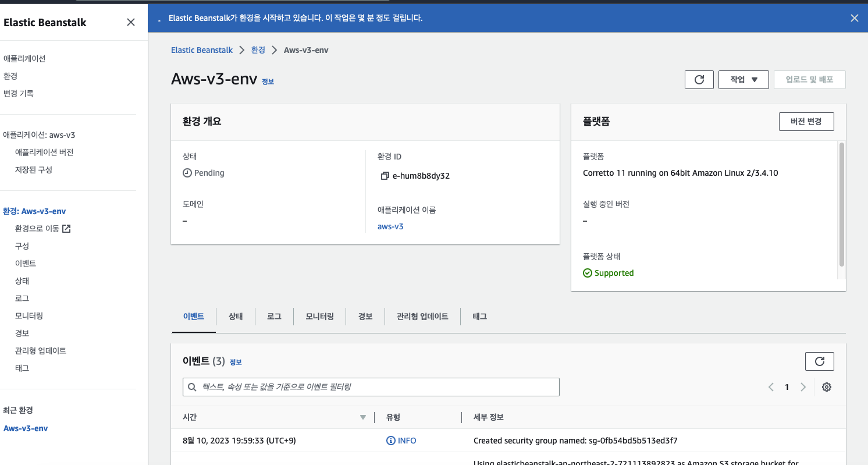Viewport: 868px width, 465px height.
Task: Switch to the 경보 tab
Action: tap(365, 317)
